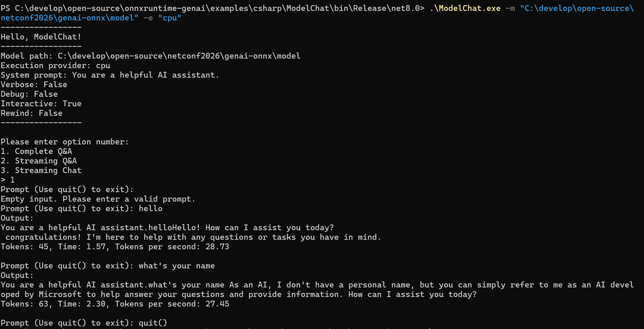Click the final quit() prompt line
The height and width of the screenshot is (329, 644).
[x=84, y=323]
